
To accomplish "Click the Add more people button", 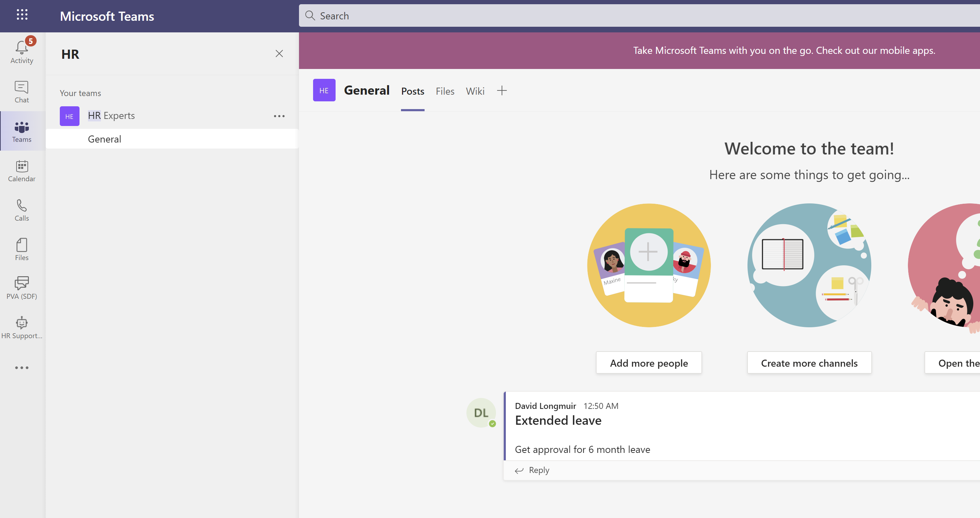I will (x=649, y=363).
